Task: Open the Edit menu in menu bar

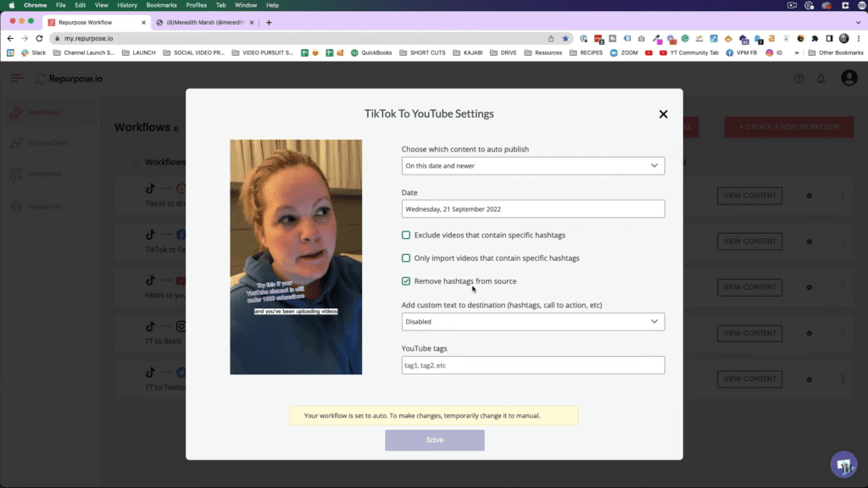Action: point(81,5)
